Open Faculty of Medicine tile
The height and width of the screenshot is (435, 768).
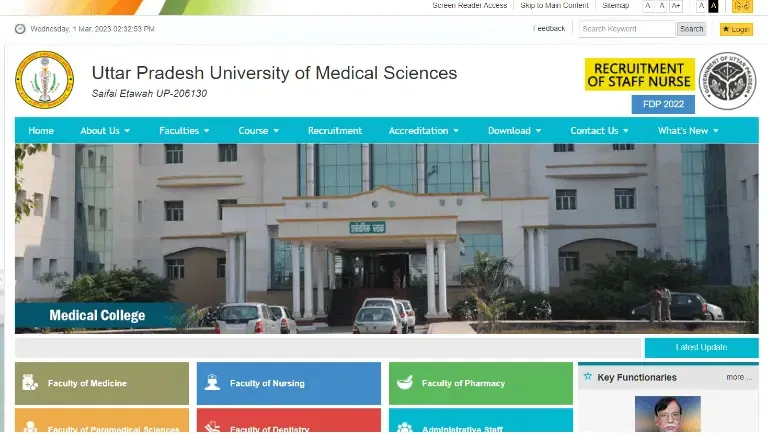point(102,383)
